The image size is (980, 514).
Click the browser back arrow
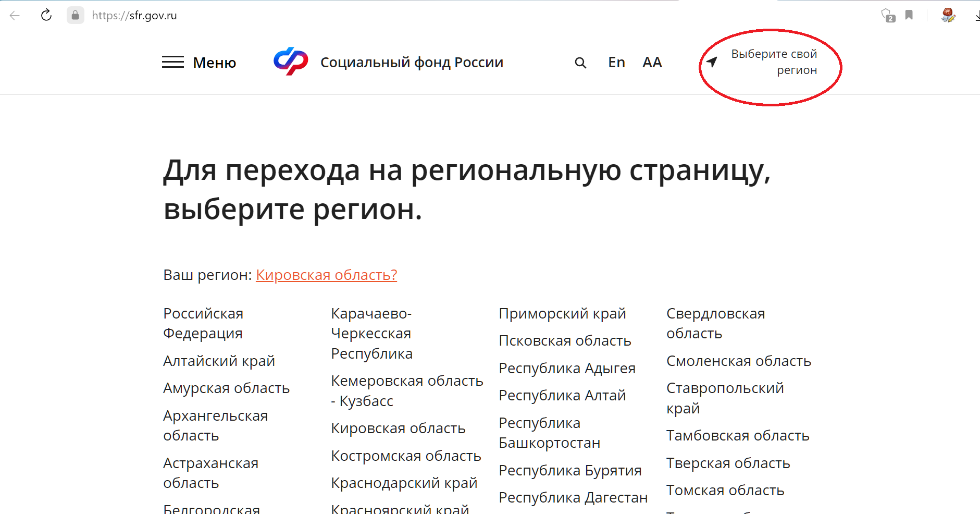point(15,15)
